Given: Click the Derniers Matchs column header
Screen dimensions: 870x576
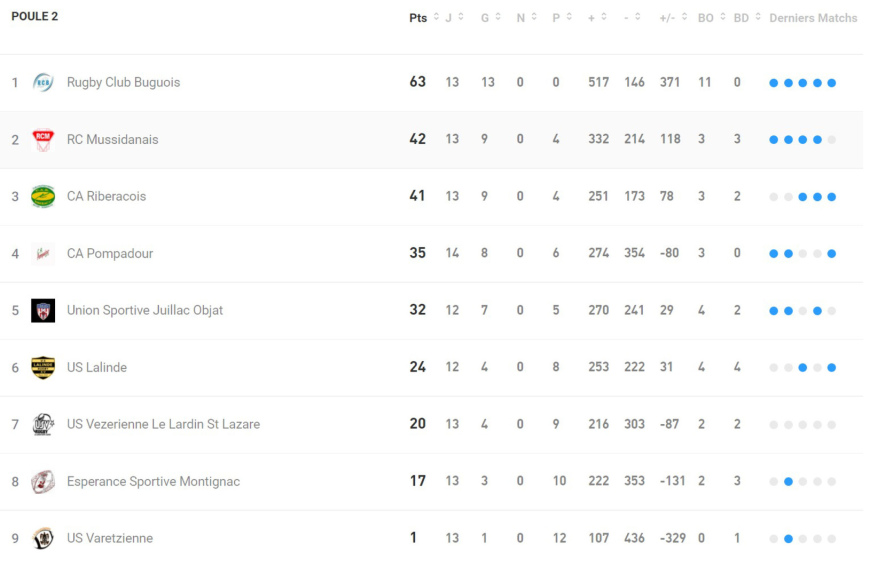Looking at the screenshot, I should [x=813, y=18].
